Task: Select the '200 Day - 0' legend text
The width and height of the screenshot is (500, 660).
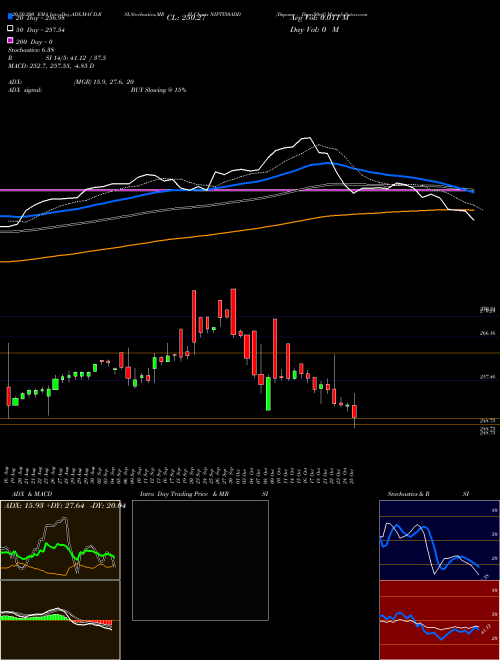Action: tap(35, 42)
